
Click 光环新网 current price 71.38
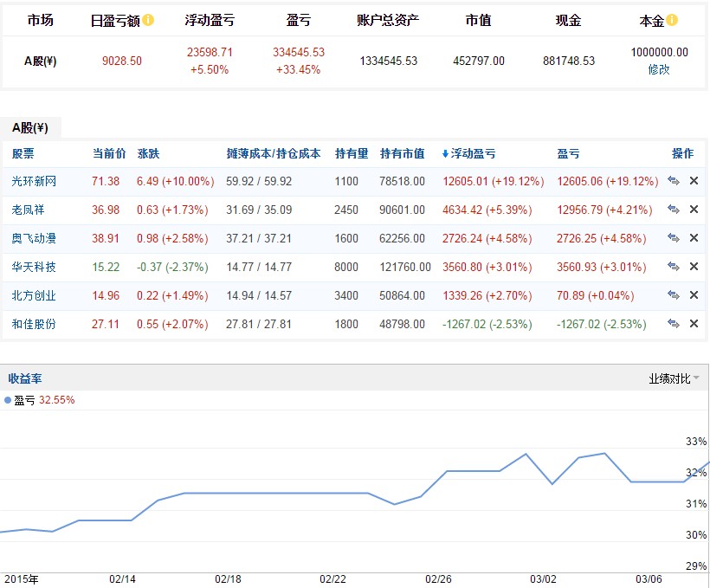[x=106, y=181]
